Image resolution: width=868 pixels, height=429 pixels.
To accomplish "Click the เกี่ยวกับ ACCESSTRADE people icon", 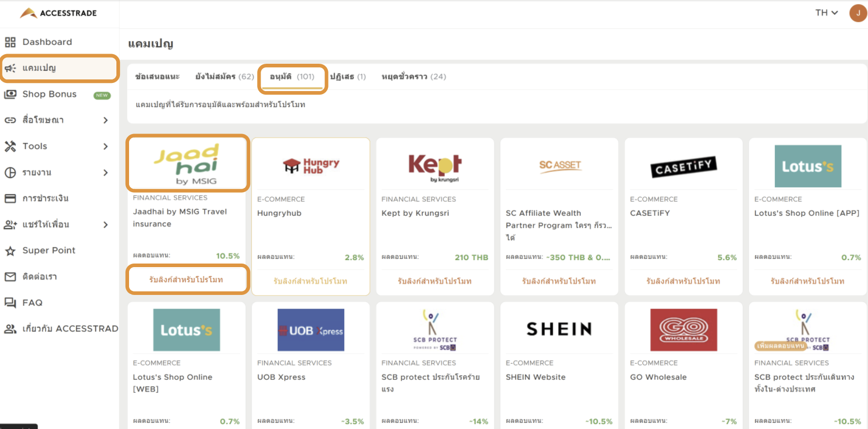I will [x=10, y=329].
